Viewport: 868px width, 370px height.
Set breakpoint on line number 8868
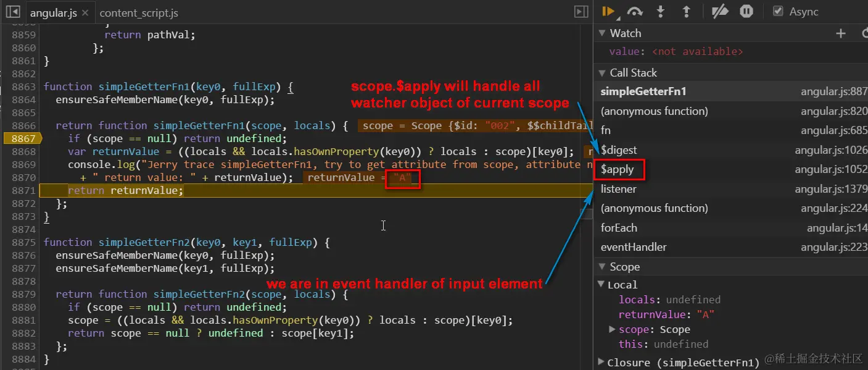[23, 151]
